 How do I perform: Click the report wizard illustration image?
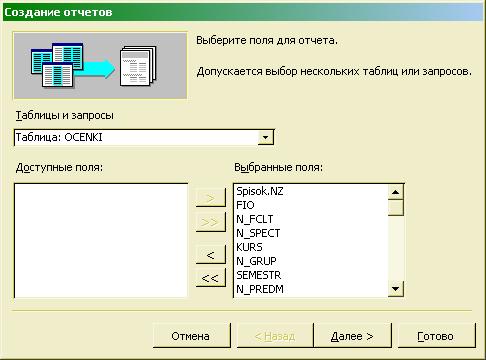point(100,66)
